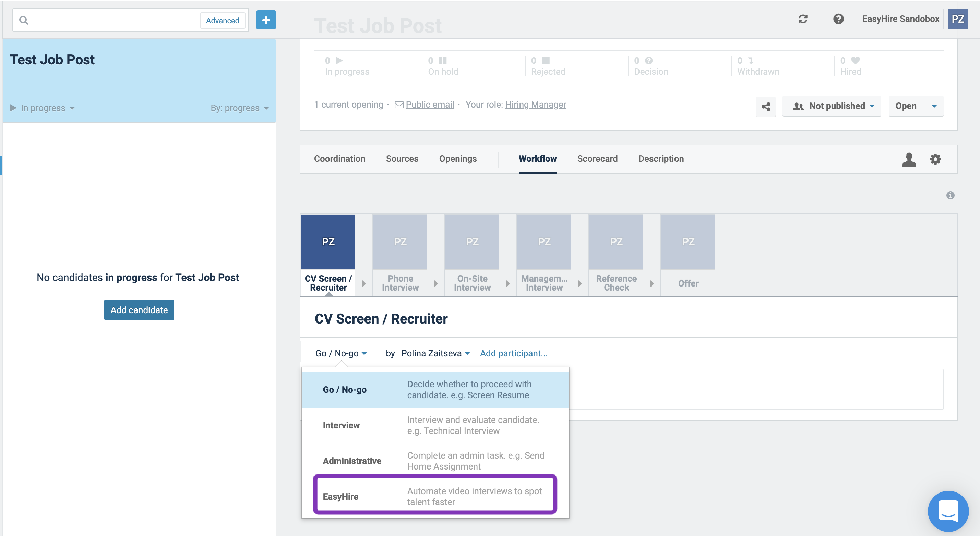Open the By: progress sort dropdown
980x536 pixels.
coord(239,108)
